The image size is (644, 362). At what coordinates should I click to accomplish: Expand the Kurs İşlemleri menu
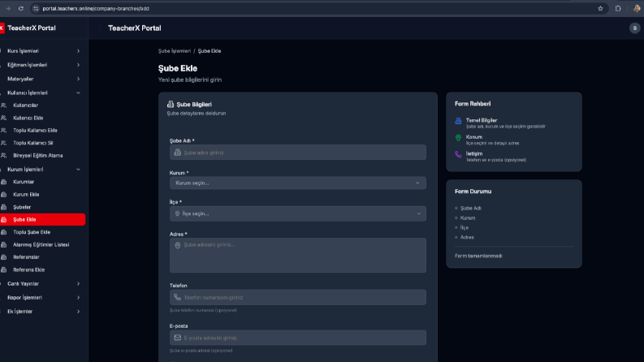(43, 51)
